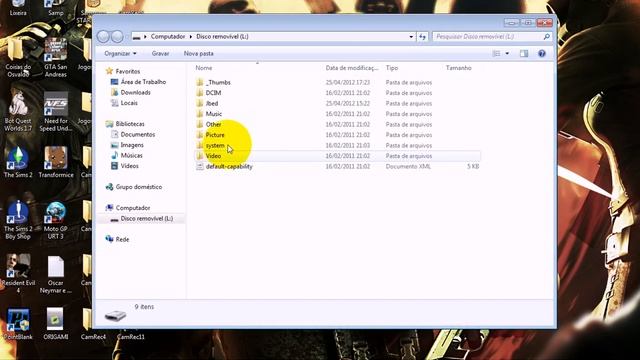Screen dimensions: 640x360
Task: Open Rede in the navigation pane
Action: tap(117, 240)
